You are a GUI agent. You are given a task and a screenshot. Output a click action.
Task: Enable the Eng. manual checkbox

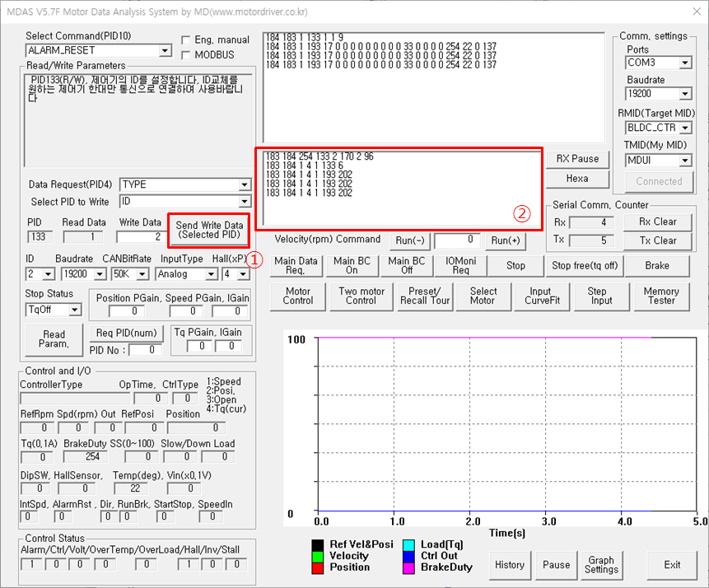click(186, 40)
